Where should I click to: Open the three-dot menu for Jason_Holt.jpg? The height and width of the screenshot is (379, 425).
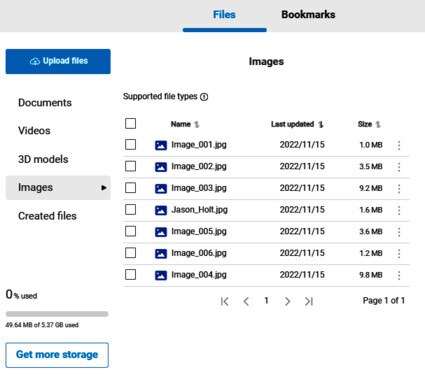click(399, 210)
